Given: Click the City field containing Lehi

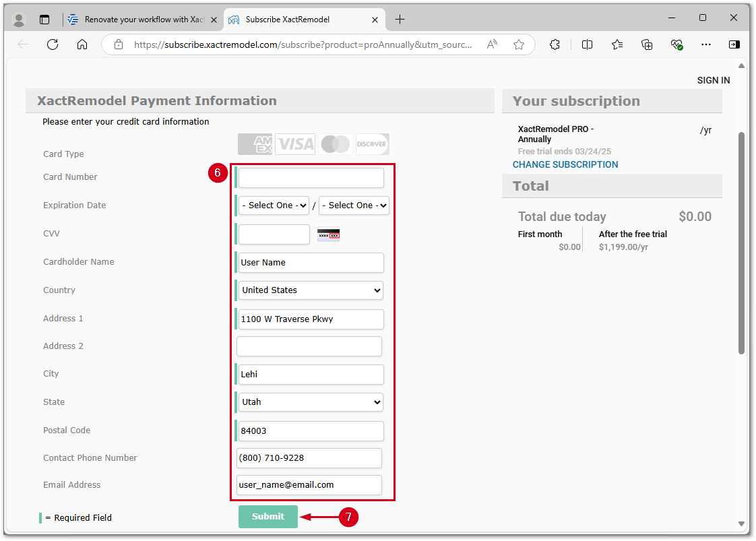Looking at the screenshot, I should pos(311,375).
